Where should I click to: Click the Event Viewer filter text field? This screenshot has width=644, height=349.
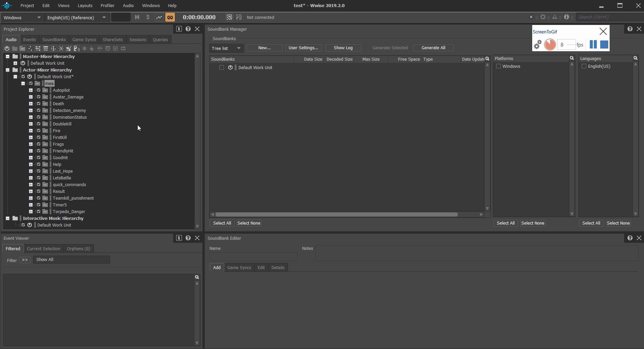tap(71, 260)
